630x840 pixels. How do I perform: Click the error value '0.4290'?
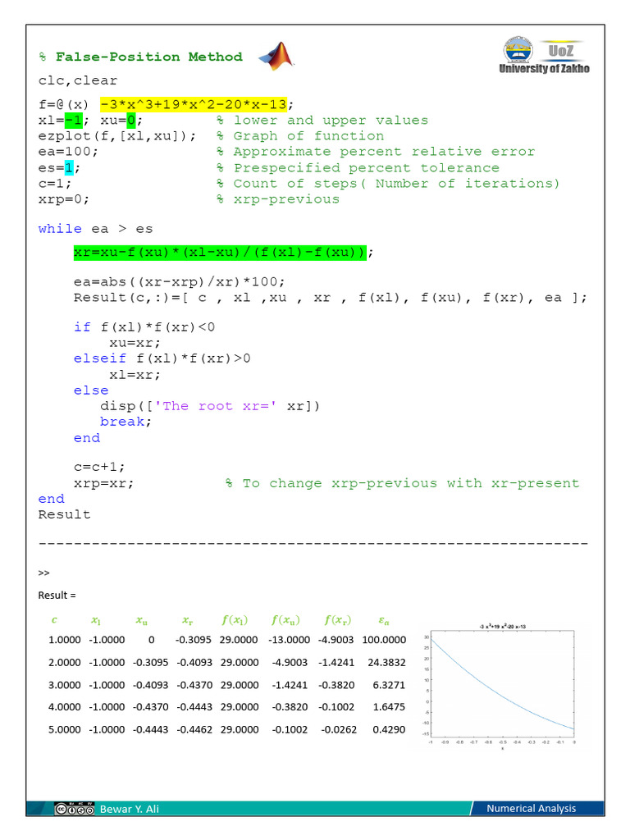pyautogui.click(x=389, y=729)
